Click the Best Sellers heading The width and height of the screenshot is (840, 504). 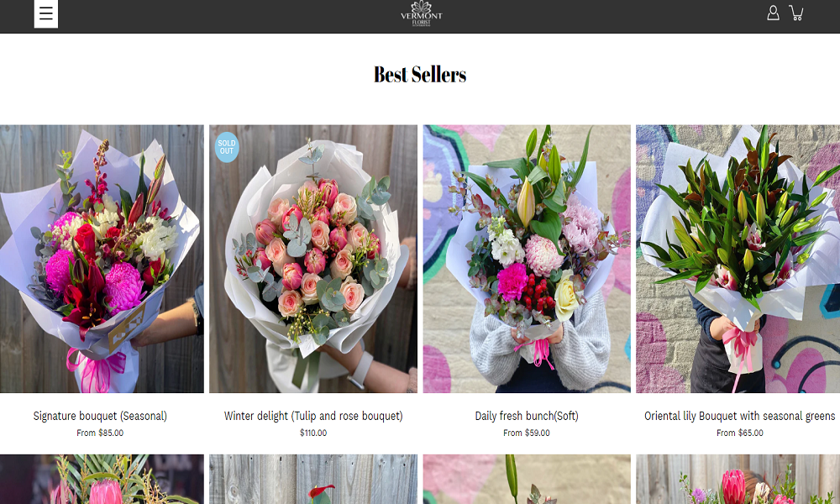[x=420, y=75]
